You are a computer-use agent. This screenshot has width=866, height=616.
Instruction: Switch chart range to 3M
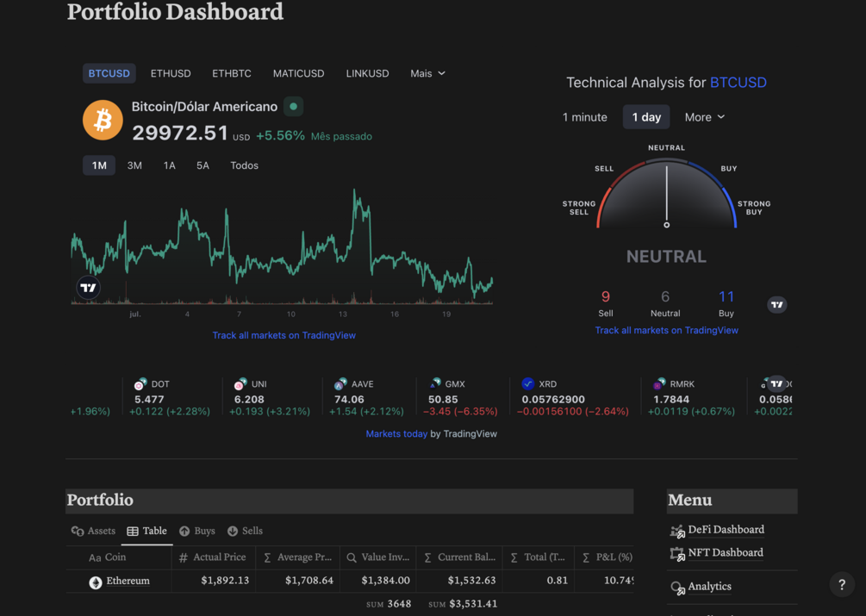coord(134,165)
